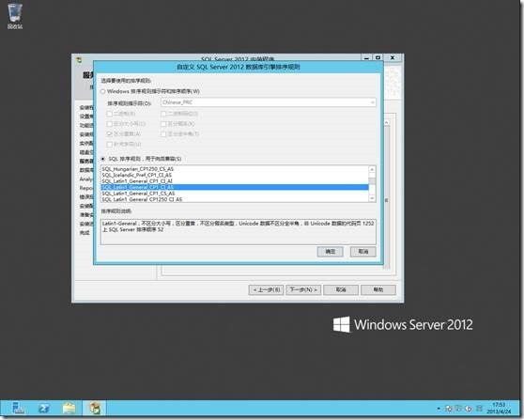Select highlighted SQL_Latin1_General_CP1_CI_AS row
Screen dimensions: 524x420
tap(235, 187)
